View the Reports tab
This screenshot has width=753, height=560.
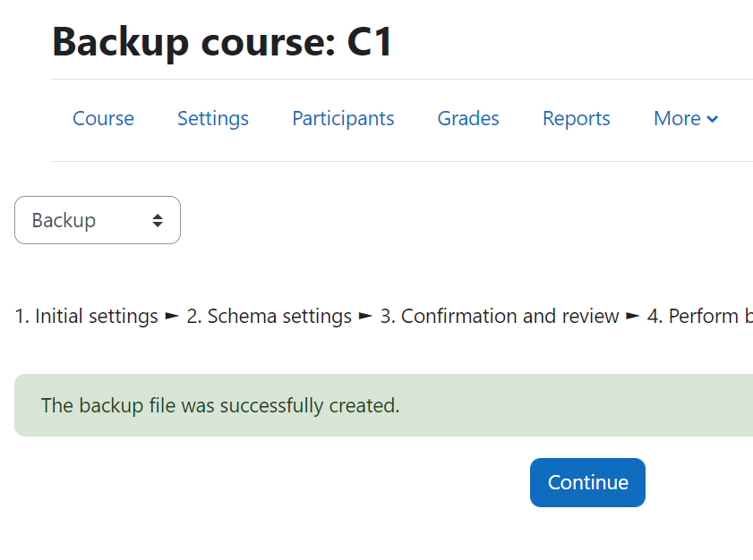pos(577,118)
